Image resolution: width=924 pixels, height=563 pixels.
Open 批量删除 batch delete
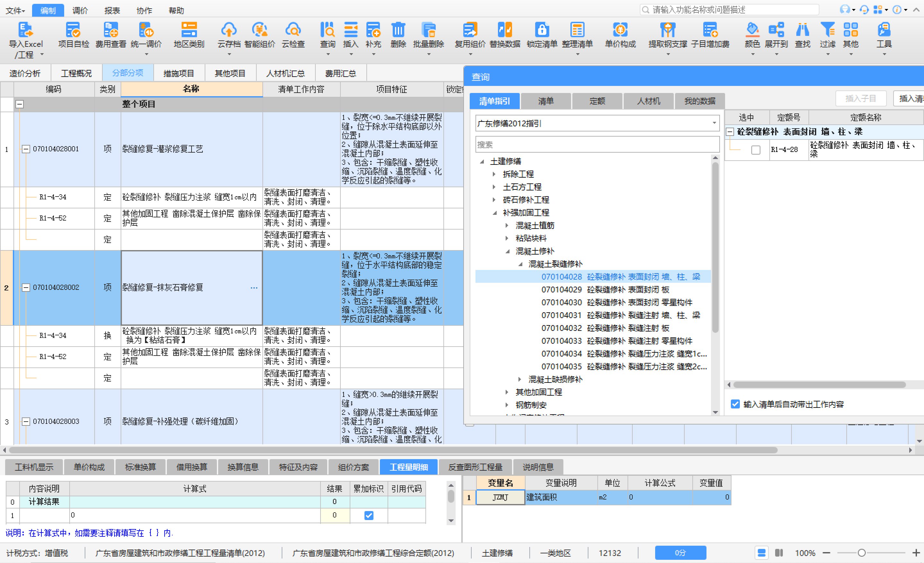point(429,29)
